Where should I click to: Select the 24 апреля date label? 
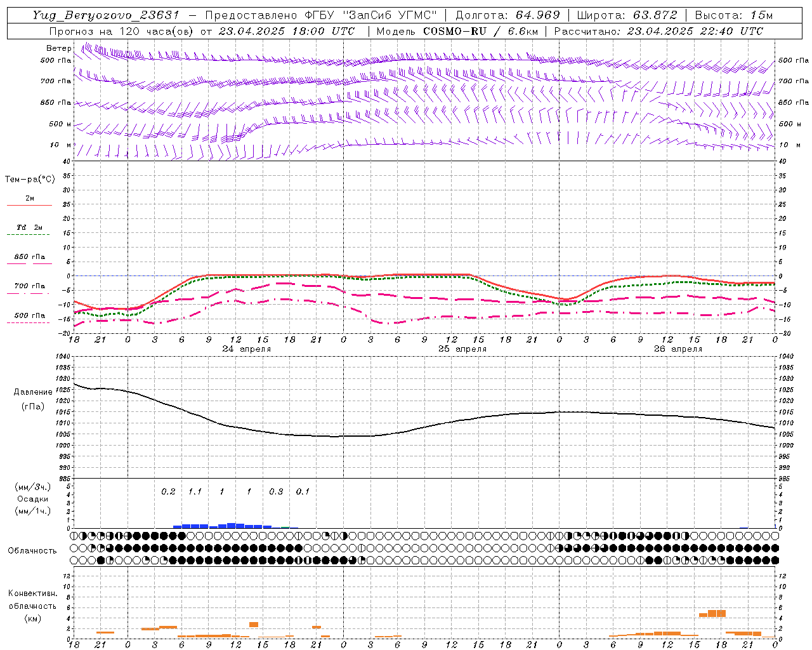coord(247,349)
